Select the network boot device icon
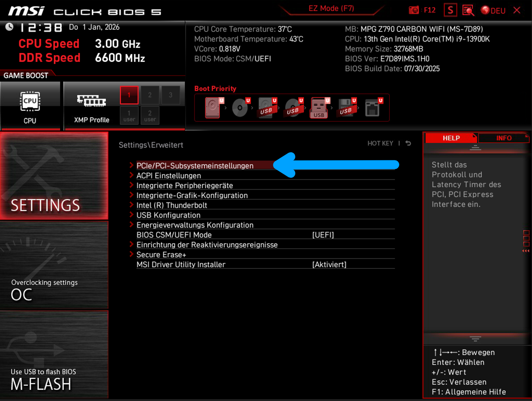The width and height of the screenshot is (532, 401). [373, 107]
